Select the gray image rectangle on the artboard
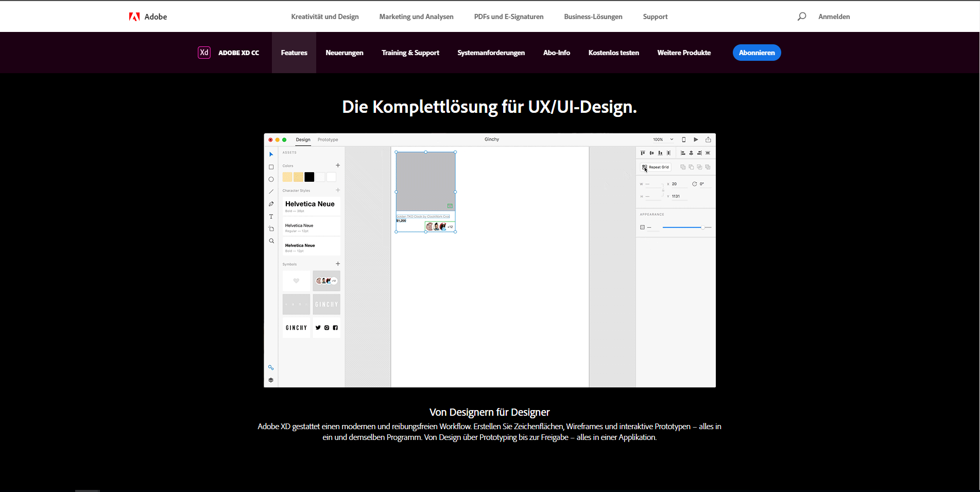980x492 pixels. click(425, 181)
